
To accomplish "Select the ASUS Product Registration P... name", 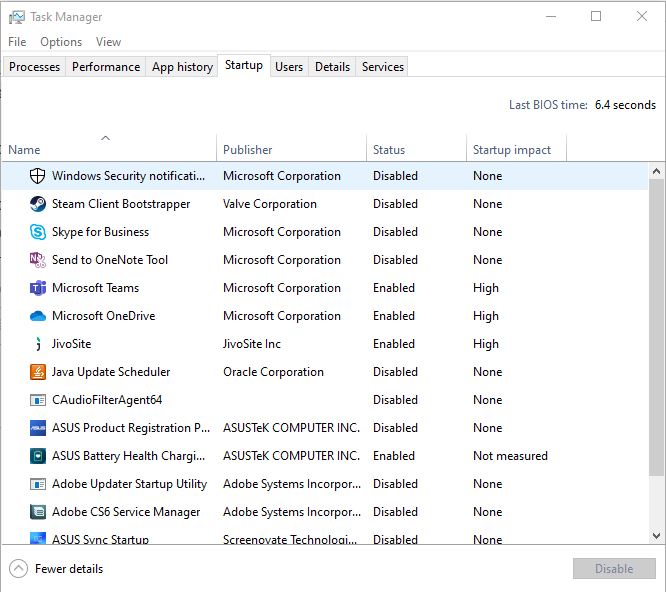I will pyautogui.click(x=131, y=428).
